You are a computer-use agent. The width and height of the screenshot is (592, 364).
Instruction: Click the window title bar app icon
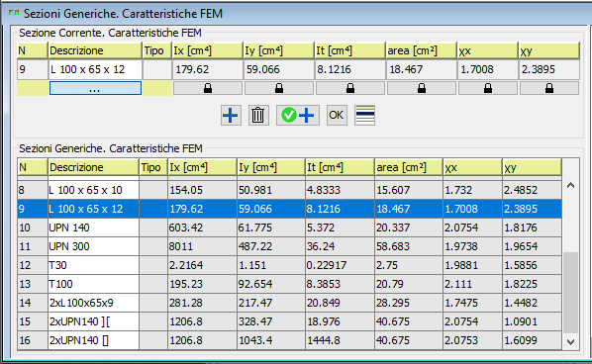tap(14, 13)
